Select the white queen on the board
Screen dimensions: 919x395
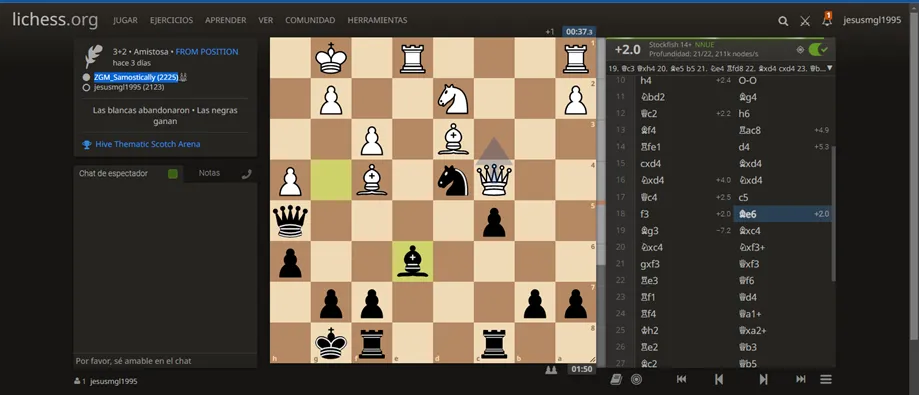pos(495,181)
